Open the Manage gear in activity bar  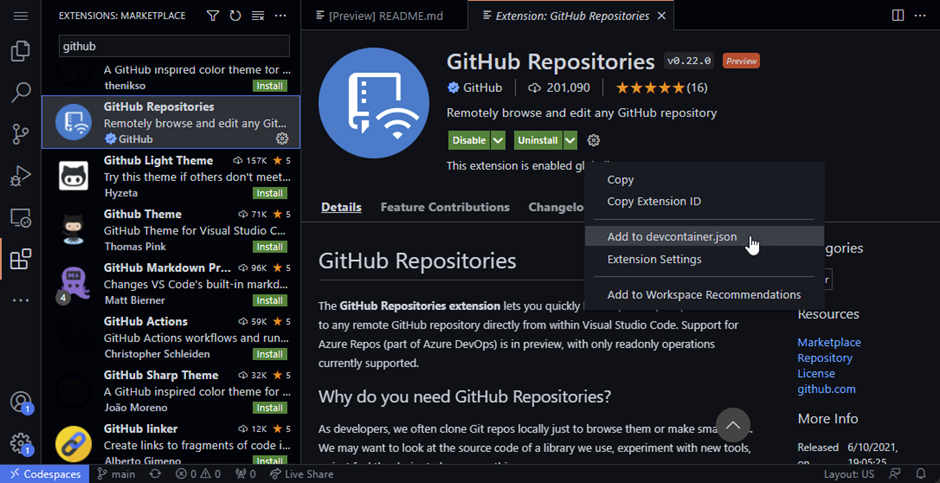[x=20, y=443]
